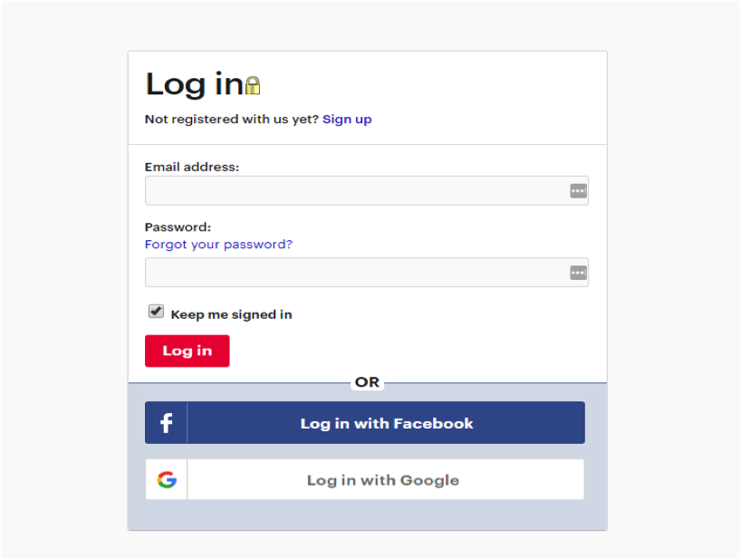
Task: Click the padlock icon beside Log in heading
Action: (253, 86)
